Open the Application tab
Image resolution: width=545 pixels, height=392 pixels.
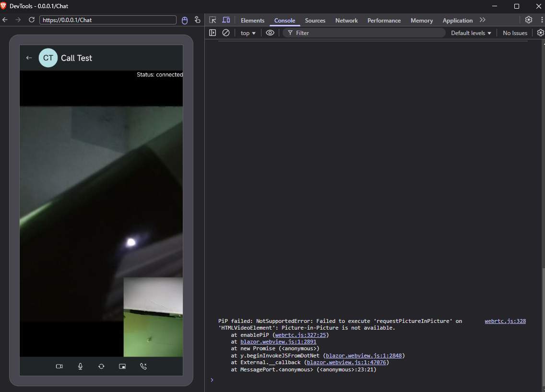pyautogui.click(x=457, y=21)
